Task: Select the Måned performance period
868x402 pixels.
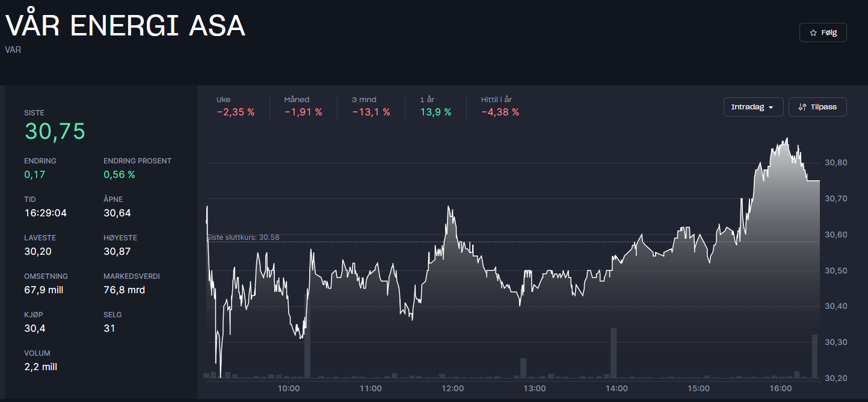Action: click(303, 106)
